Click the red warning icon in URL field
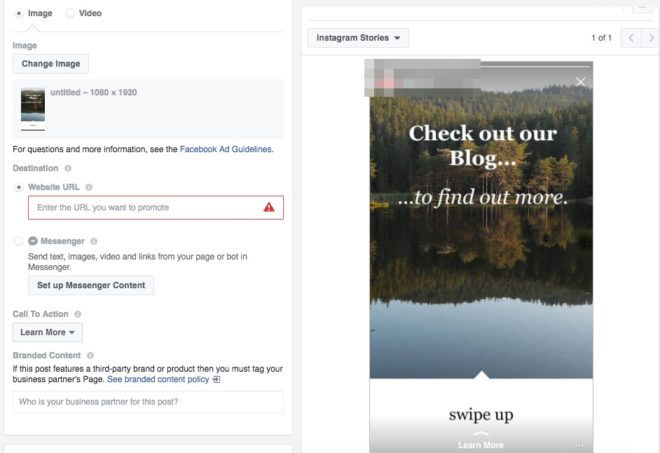Image resolution: width=660 pixels, height=453 pixels. tap(269, 207)
